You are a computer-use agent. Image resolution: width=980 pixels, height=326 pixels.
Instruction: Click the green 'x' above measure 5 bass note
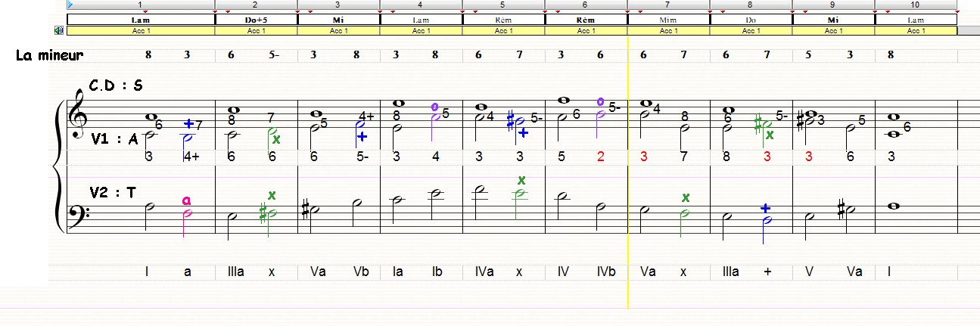[x=521, y=180]
